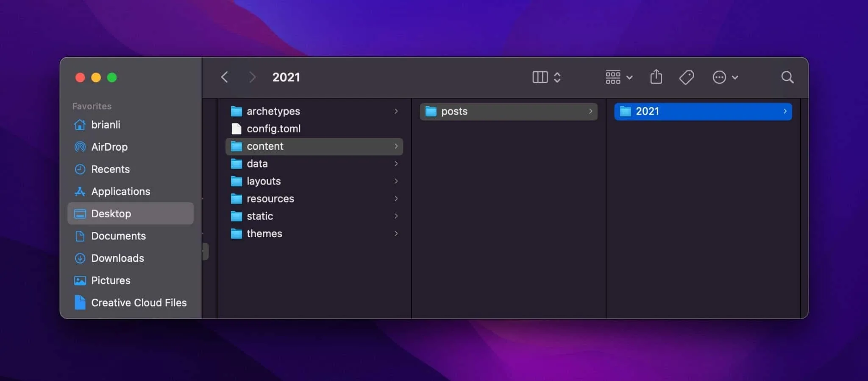Open the view switcher up-down arrows
This screenshot has height=381, width=868.
[x=557, y=77]
